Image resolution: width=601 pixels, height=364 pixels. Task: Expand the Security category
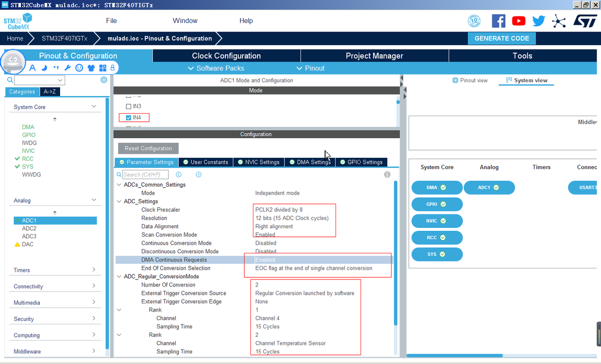[94, 319]
